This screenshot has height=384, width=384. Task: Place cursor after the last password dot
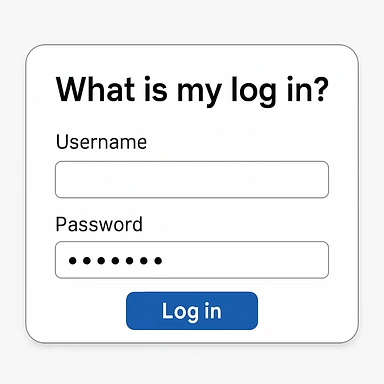[x=165, y=260]
